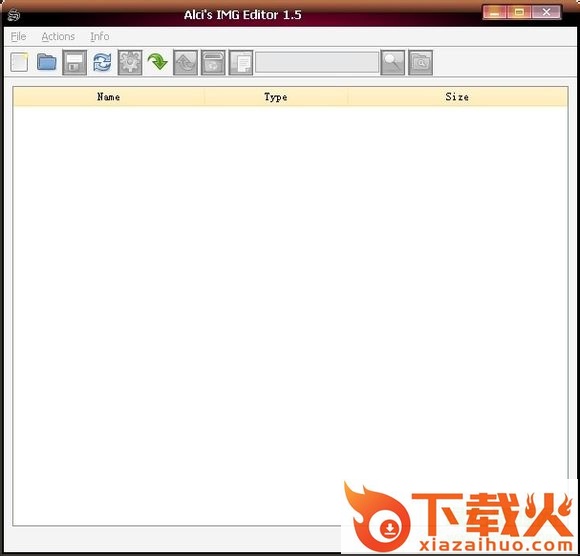580x556 pixels.
Task: Click the folder search icon
Action: click(421, 62)
